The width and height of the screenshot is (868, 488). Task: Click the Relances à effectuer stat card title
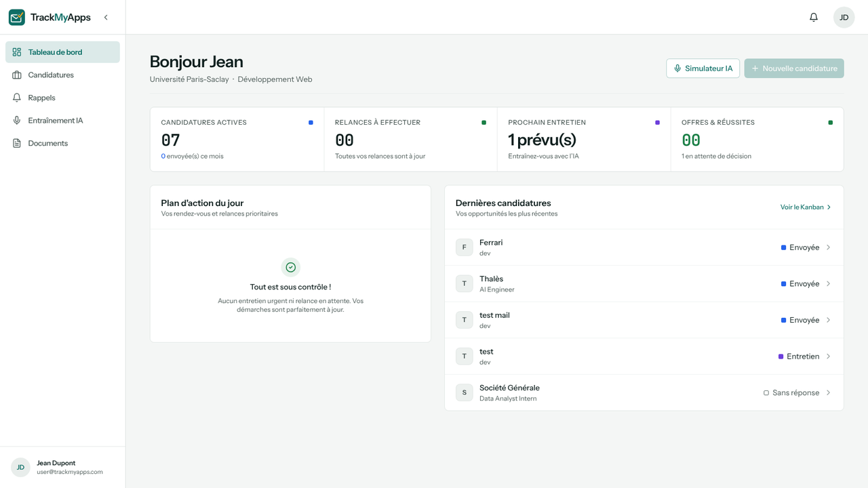(x=378, y=123)
